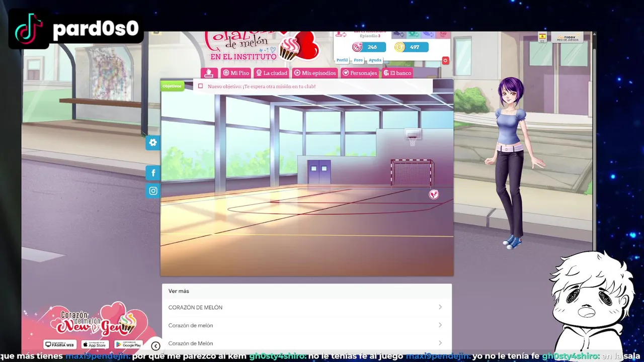Image resolution: width=644 pixels, height=362 pixels.
Task: Click the collapse arrow on New Gen banner
Action: (155, 346)
